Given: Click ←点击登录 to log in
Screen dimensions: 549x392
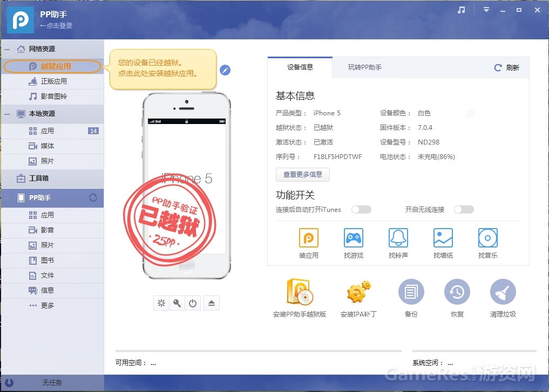Looking at the screenshot, I should coord(56,25).
